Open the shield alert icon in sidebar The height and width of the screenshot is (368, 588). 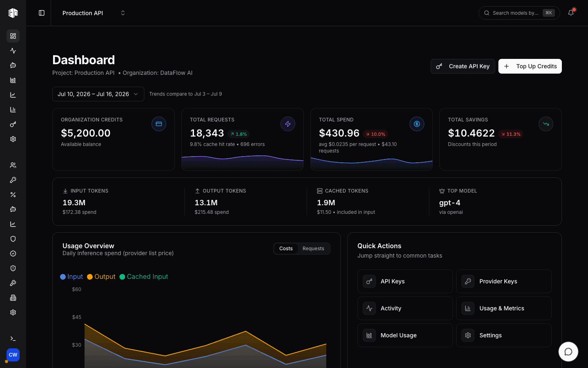point(13,268)
